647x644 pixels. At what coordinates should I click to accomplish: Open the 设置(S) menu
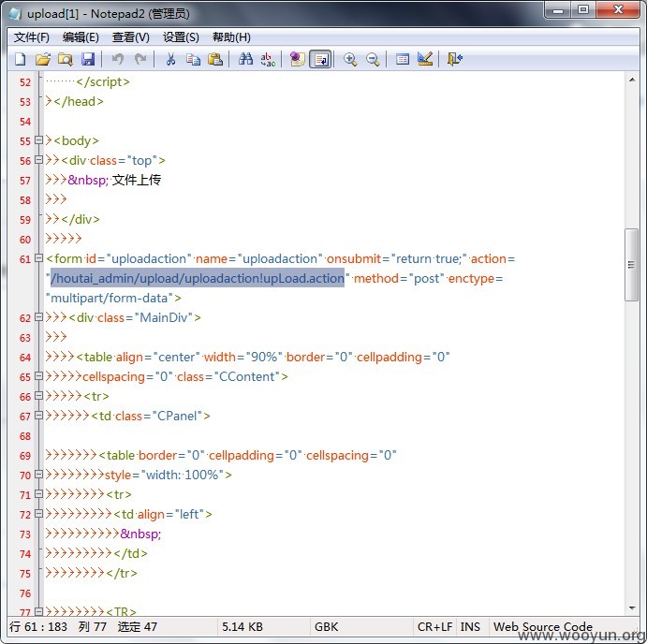tap(181, 37)
